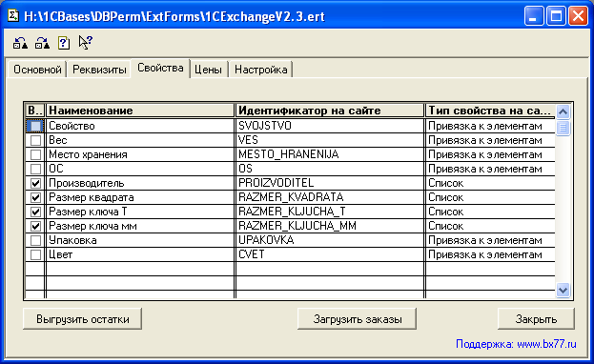
Task: Uncheck the Производитель property checkbox
Action: (35, 183)
